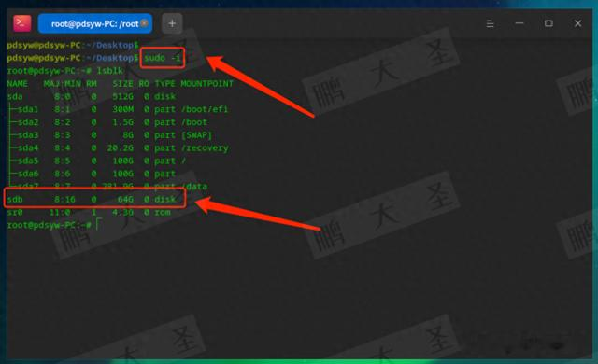Click the sda disk row name
Viewport: 598px width, 364px height.
coord(15,97)
